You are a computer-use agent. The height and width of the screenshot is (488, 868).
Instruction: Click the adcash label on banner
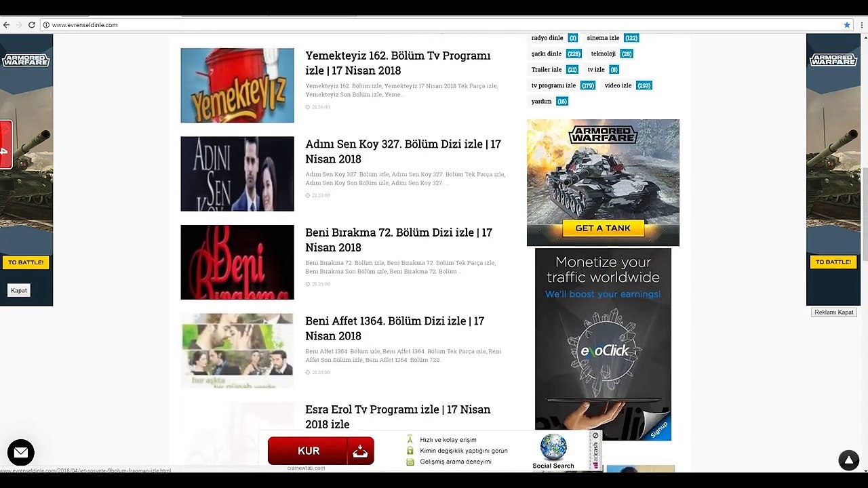click(x=596, y=455)
